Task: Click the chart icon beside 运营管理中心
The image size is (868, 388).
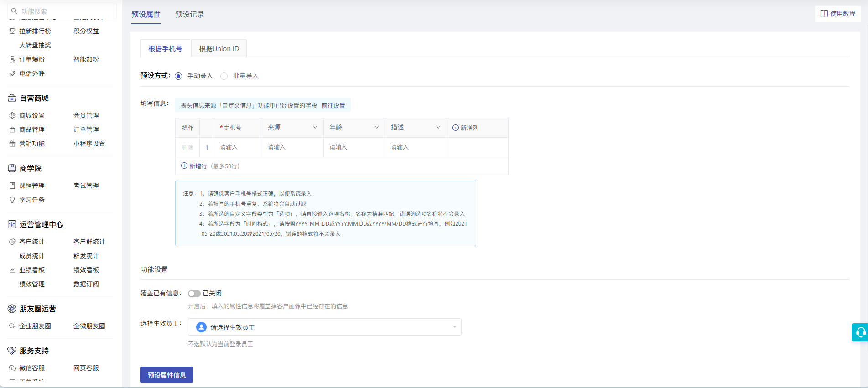Action: click(12, 224)
